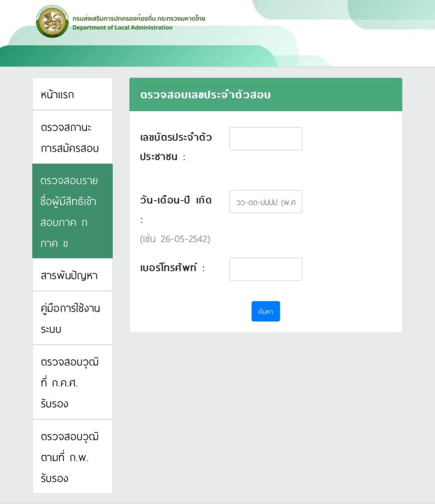The width and height of the screenshot is (435, 504).
Task: Open ตรวจสอบวุฒิตามที่ ก.พ. รับรอง
Action: (x=72, y=456)
